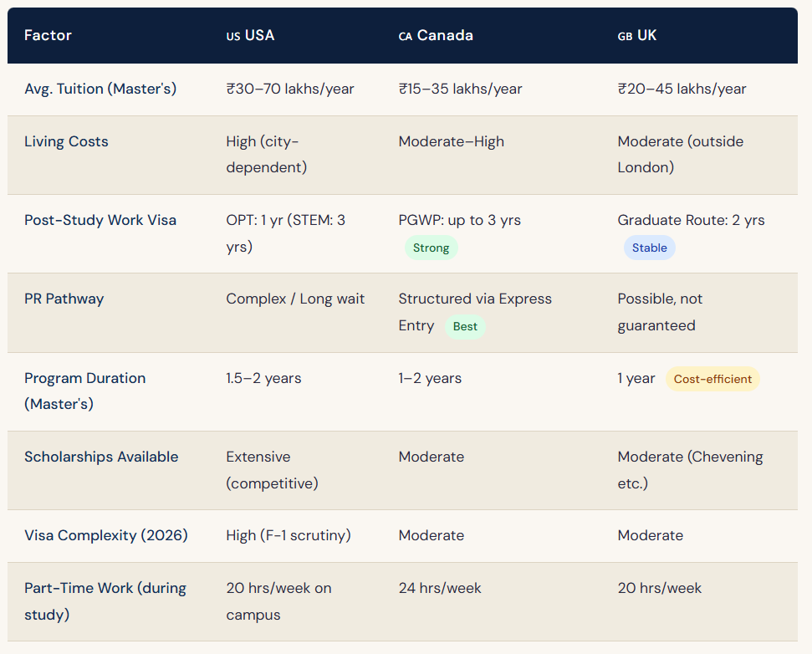Viewport: 812px width, 654px height.
Task: Click the Living Costs row label
Action: 66,141
